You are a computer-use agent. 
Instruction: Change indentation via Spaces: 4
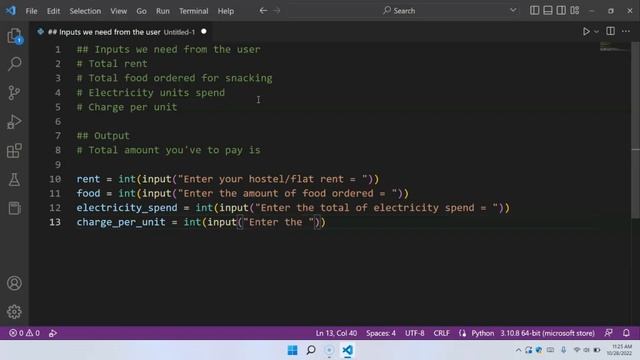point(381,333)
